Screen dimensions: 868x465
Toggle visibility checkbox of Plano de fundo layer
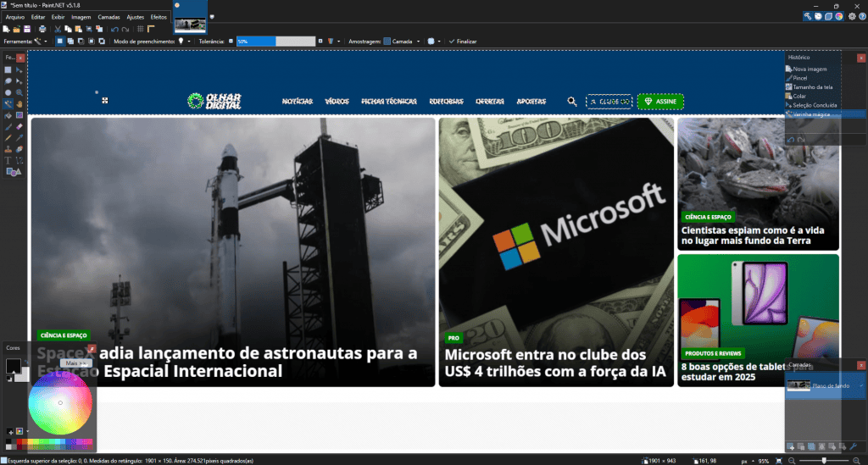pyautogui.click(x=861, y=386)
